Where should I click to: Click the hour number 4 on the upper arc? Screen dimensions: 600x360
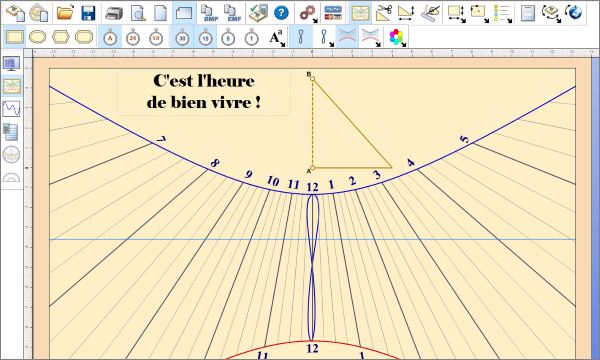(x=411, y=163)
